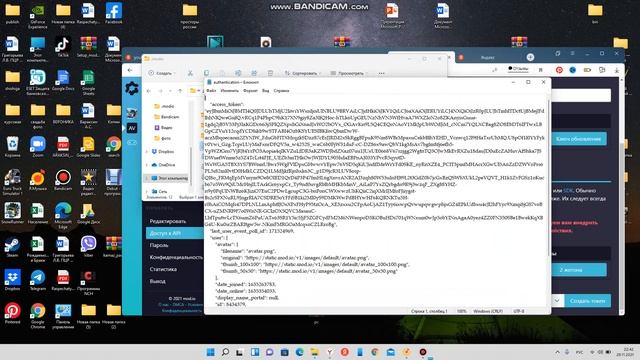Open Пароль in the mod.io sidebar
This screenshot has height=360, width=640.
pos(159,245)
